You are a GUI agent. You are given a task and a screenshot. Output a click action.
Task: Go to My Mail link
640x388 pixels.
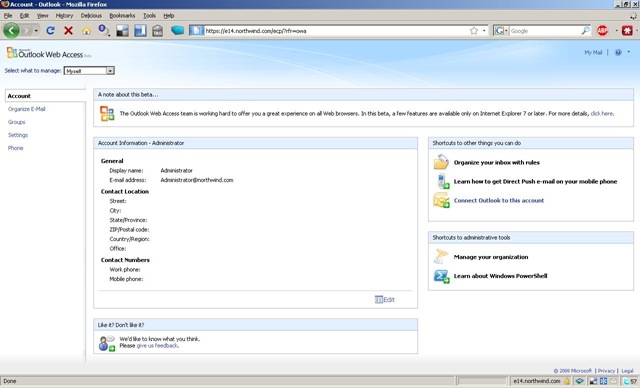(x=593, y=52)
